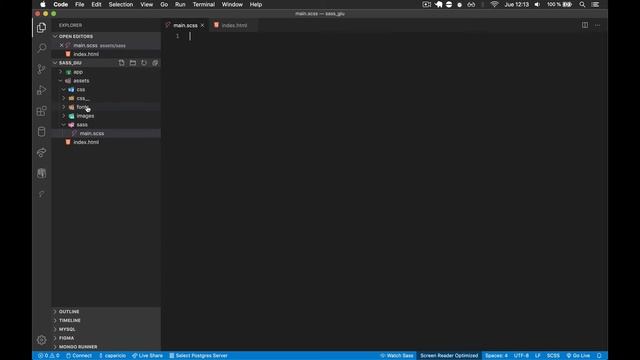Image resolution: width=640 pixels, height=360 pixels.
Task: Open the Apple menu
Action: point(43,4)
